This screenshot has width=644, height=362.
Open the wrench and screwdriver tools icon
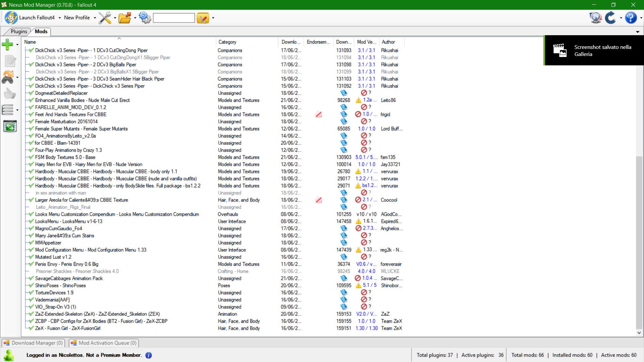coord(105,18)
